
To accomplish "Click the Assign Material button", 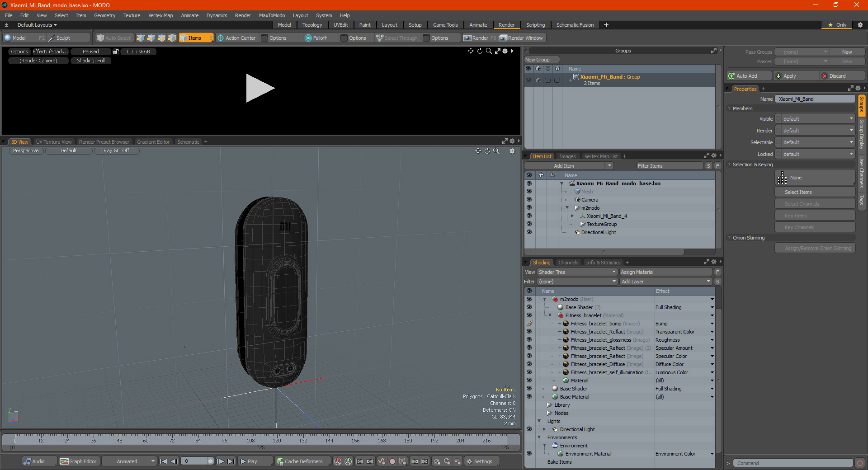I will click(666, 272).
